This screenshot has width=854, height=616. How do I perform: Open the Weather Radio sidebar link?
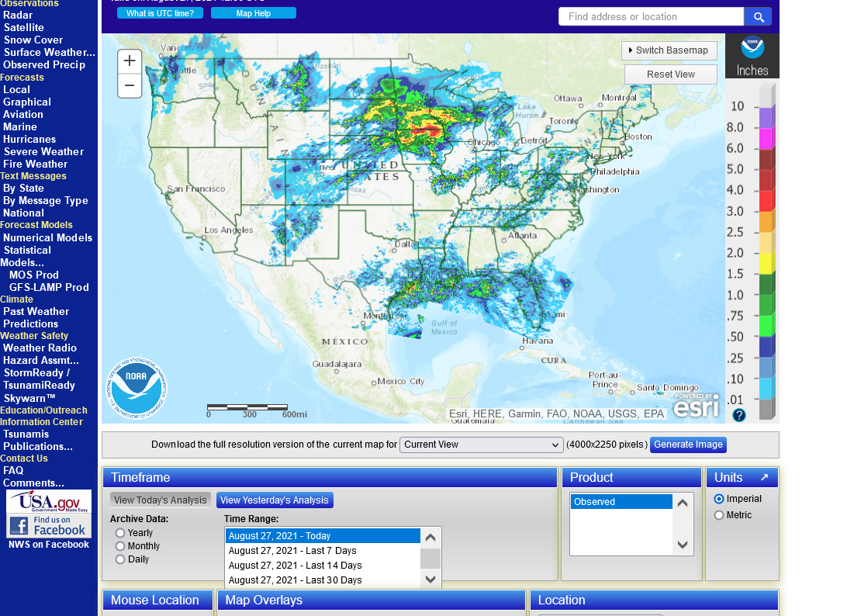click(40, 348)
